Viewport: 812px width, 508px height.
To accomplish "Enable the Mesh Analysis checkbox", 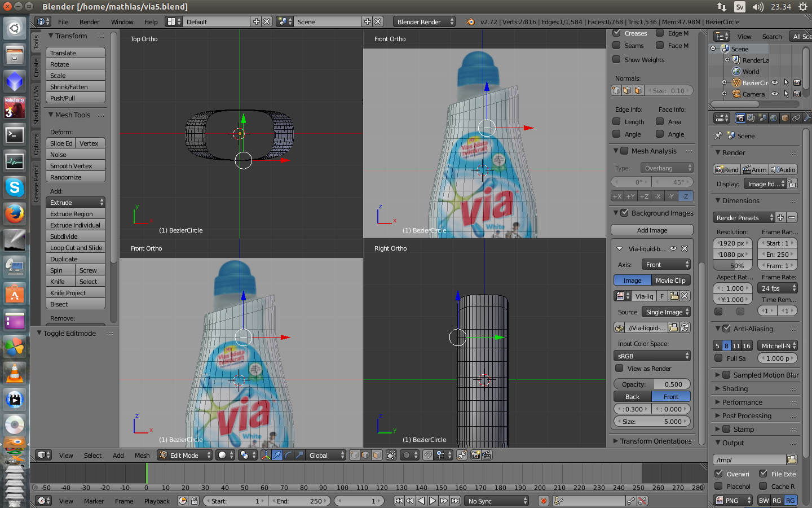I will click(x=624, y=151).
